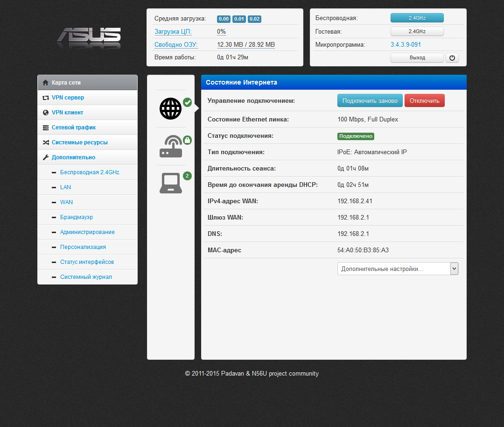Click the ASUS logo
The width and height of the screenshot is (504, 427).
89,38
